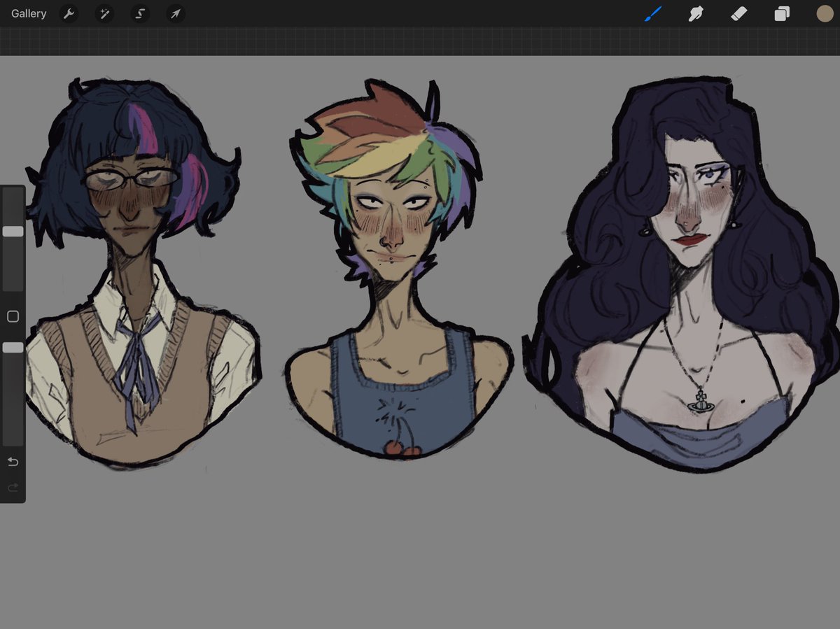The width and height of the screenshot is (840, 629).
Task: Select the Eraser tool
Action: (x=739, y=13)
